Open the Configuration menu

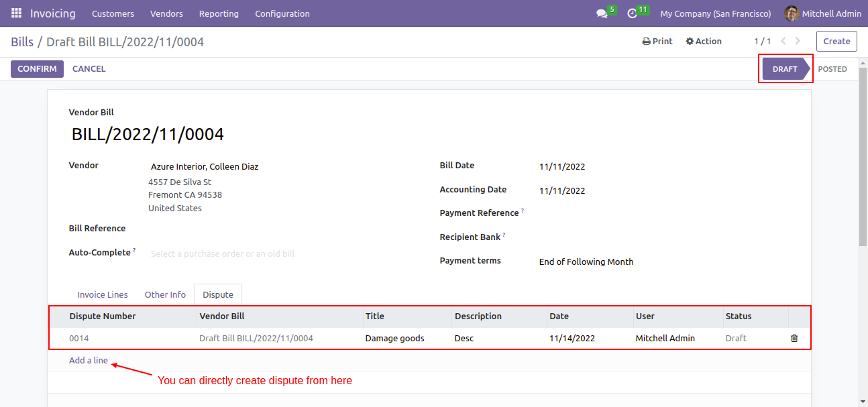[x=282, y=13]
